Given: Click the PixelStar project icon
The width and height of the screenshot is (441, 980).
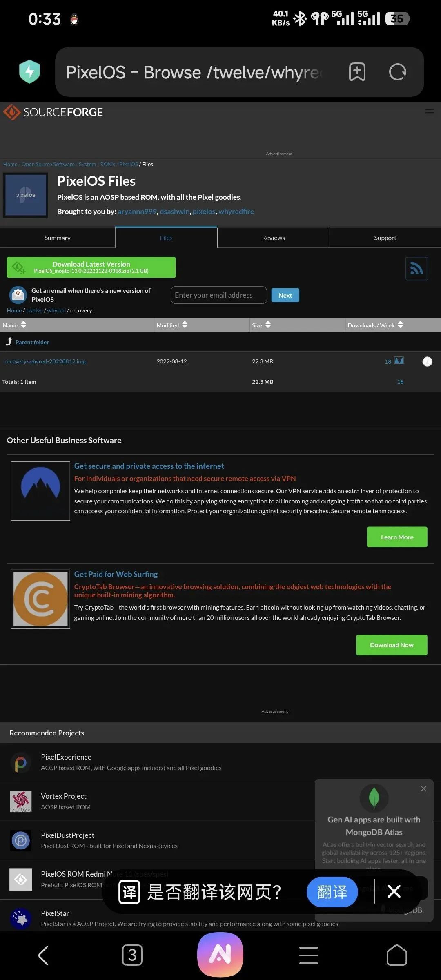Looking at the screenshot, I should tap(20, 919).
